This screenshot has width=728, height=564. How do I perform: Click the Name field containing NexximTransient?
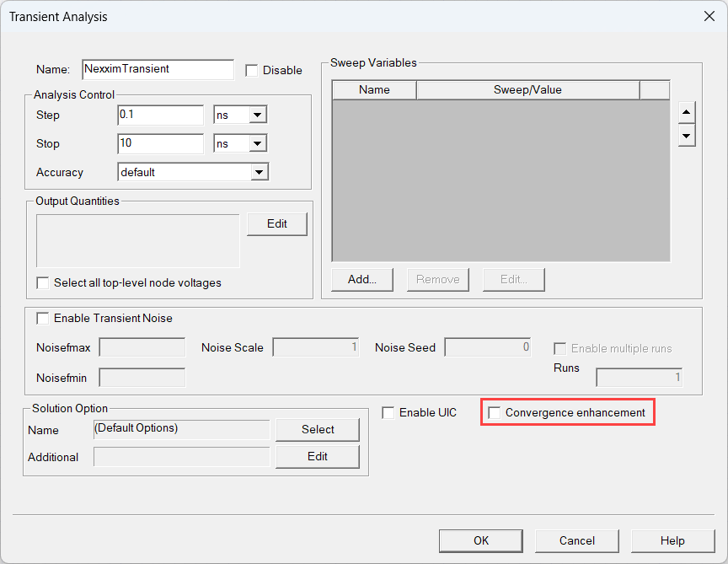[158, 69]
